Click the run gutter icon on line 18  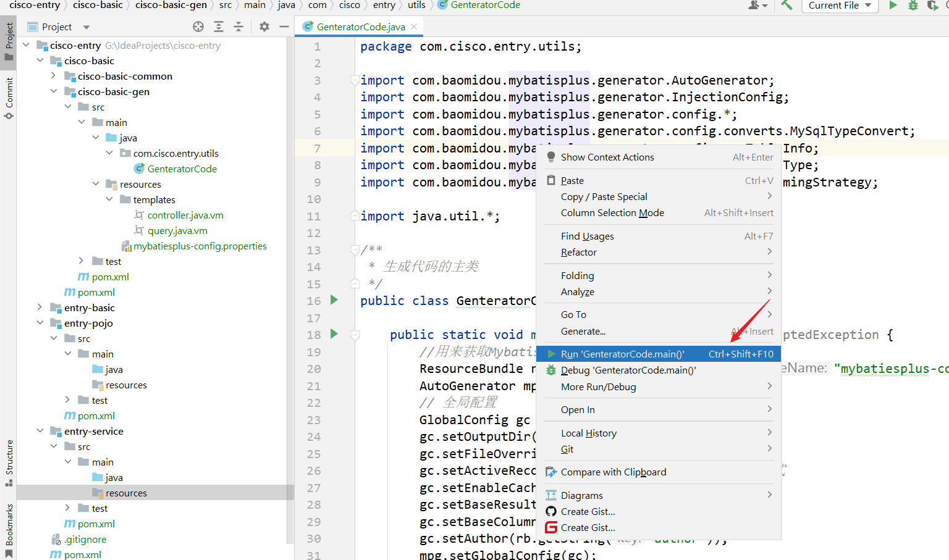[334, 334]
